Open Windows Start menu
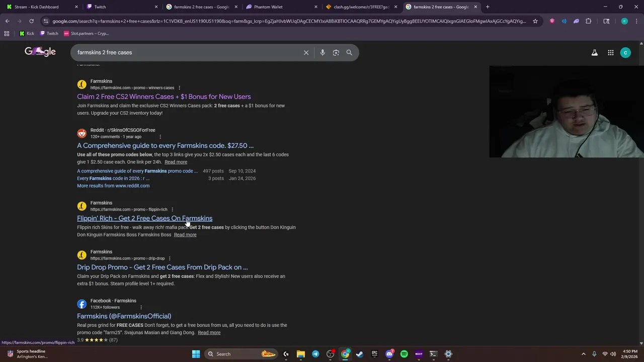The width and height of the screenshot is (644, 362). point(196,354)
